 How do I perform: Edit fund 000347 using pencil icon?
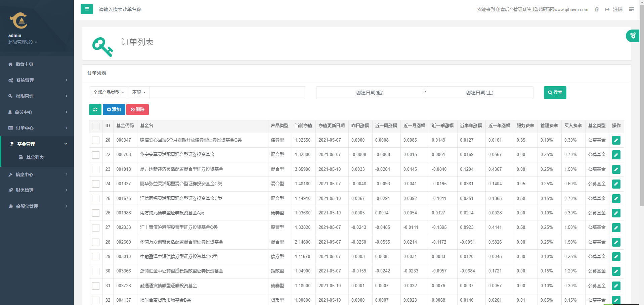point(616,140)
